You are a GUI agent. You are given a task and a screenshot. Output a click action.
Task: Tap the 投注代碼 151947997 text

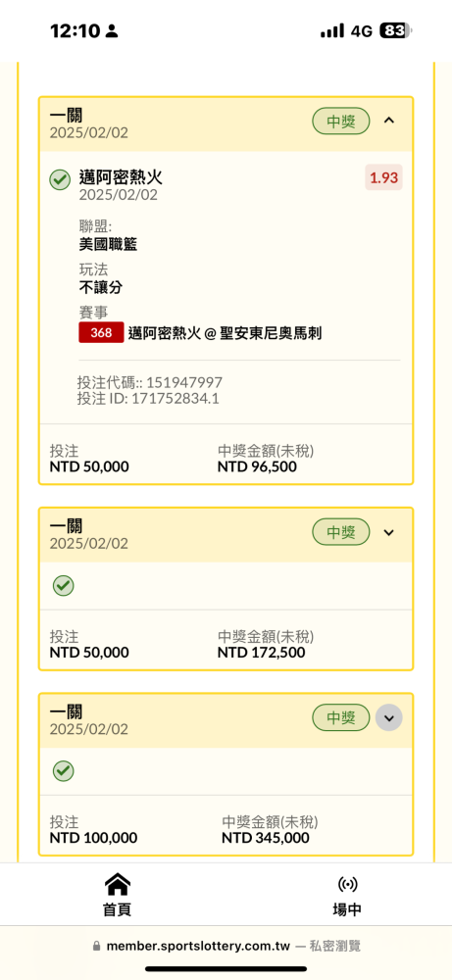(149, 382)
